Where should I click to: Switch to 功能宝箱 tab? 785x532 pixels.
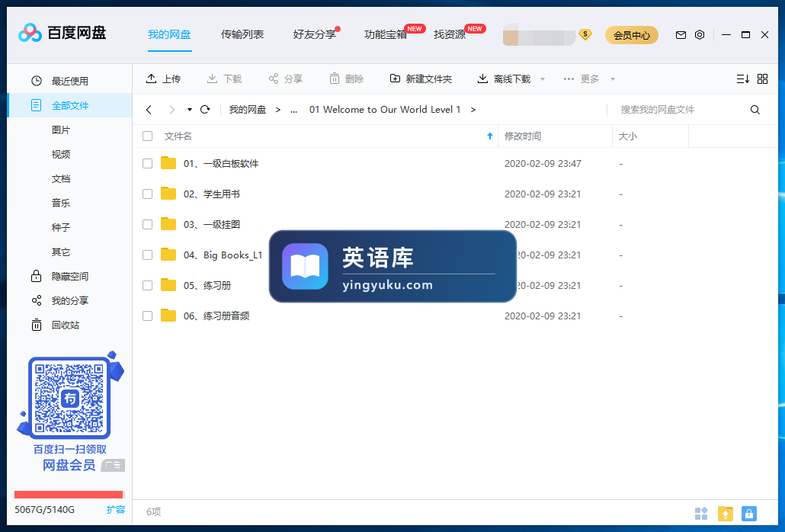(386, 34)
